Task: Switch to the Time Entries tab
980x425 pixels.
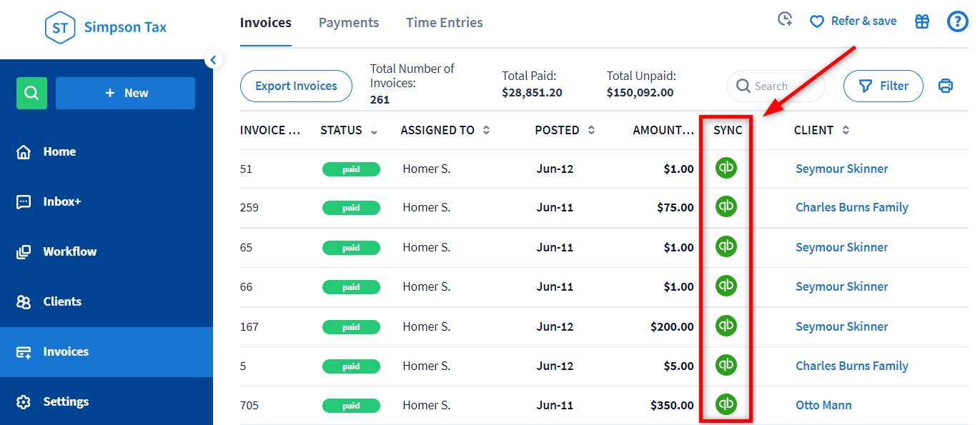Action: [444, 22]
